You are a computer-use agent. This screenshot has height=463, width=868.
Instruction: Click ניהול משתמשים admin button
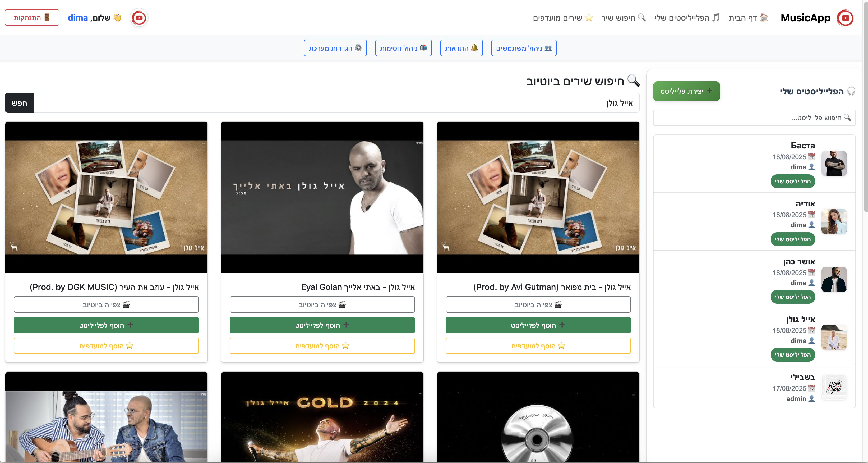(x=524, y=48)
